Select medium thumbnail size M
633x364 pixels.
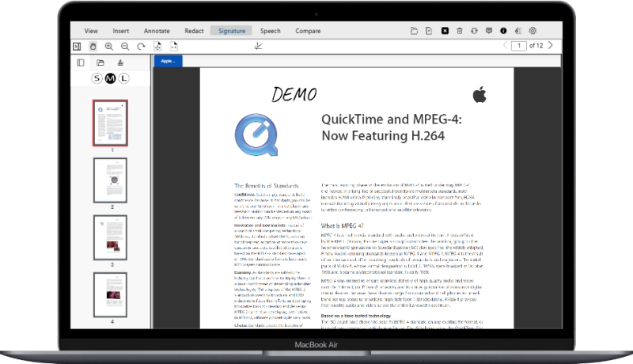coord(110,78)
